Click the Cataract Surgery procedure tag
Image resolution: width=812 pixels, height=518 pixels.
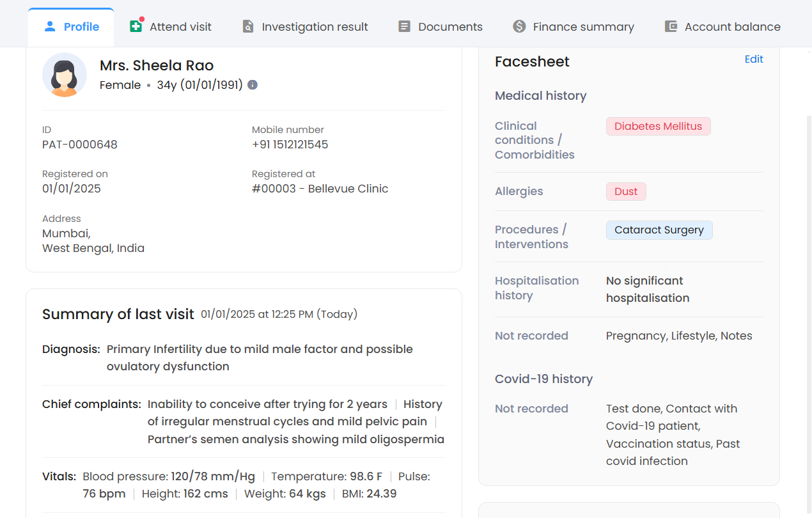tap(659, 230)
